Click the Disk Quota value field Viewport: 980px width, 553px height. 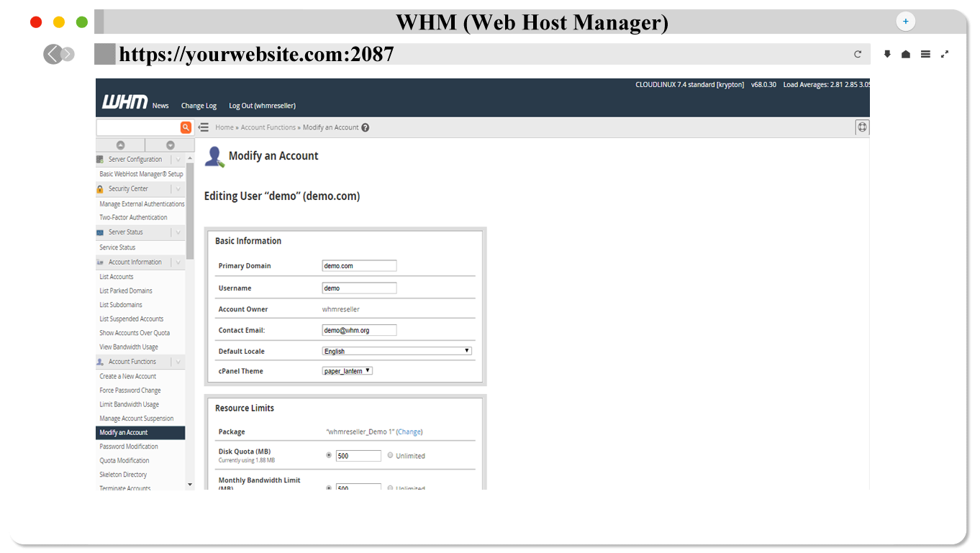(358, 455)
